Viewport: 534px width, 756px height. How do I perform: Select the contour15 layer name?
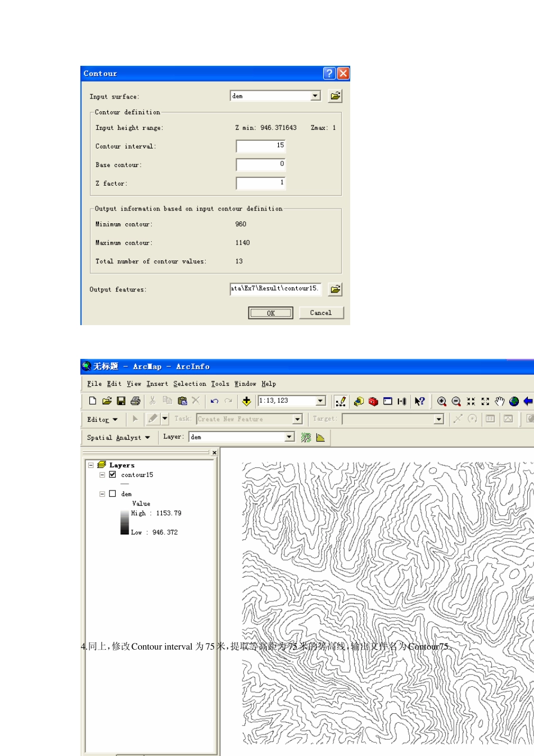click(x=137, y=475)
